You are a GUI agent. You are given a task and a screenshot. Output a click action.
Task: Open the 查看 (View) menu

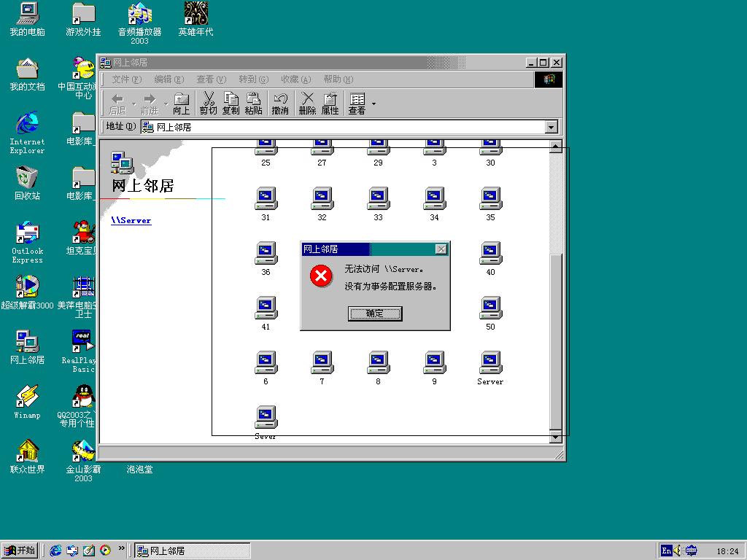(x=211, y=79)
